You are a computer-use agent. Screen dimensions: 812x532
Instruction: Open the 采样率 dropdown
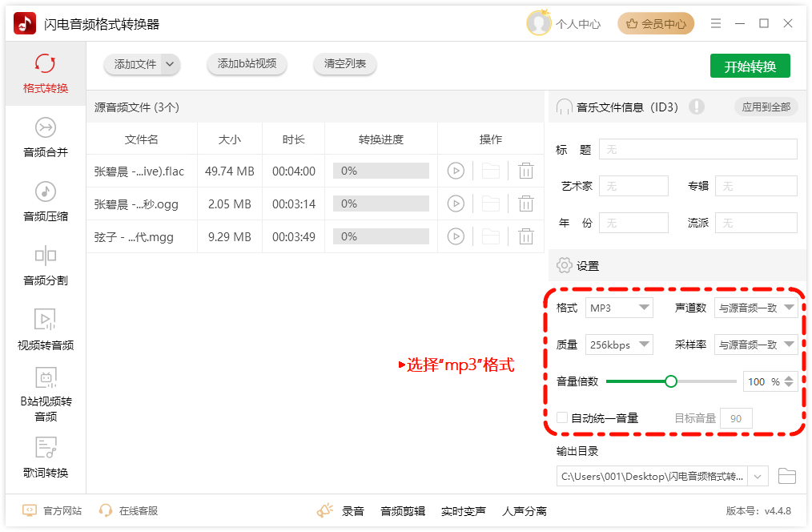pos(756,345)
